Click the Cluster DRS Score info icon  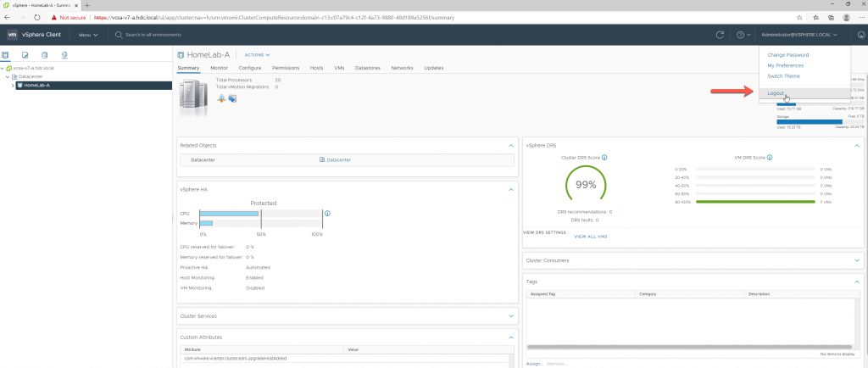point(604,158)
